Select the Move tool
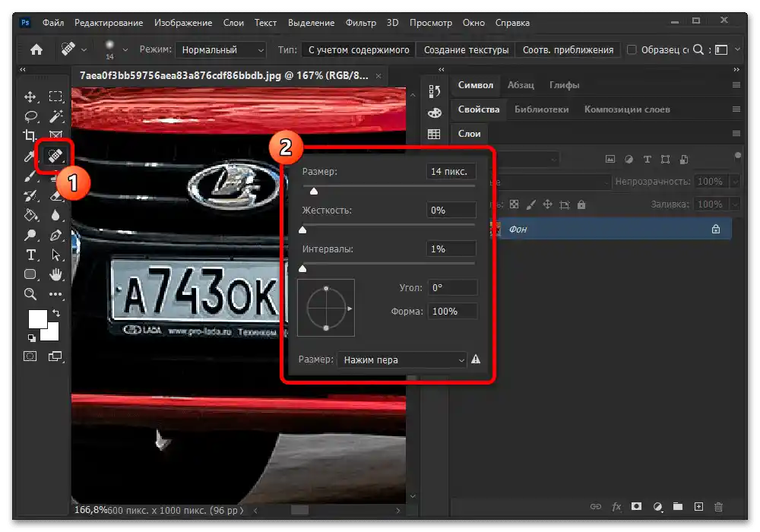This screenshot has width=760, height=532. [x=30, y=97]
